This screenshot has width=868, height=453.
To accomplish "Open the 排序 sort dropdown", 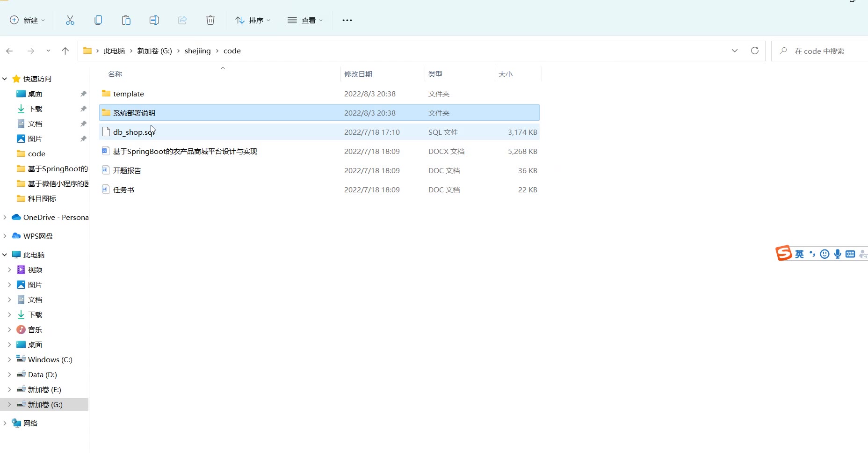I will click(253, 20).
